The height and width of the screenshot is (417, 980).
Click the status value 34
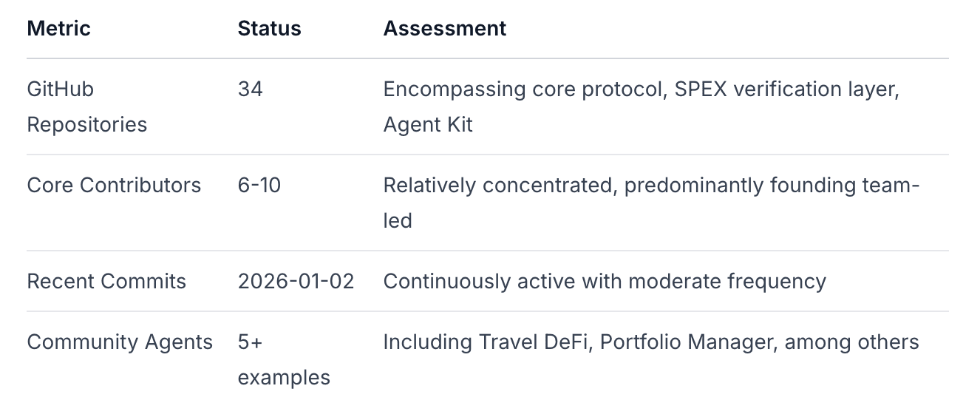tap(250, 89)
